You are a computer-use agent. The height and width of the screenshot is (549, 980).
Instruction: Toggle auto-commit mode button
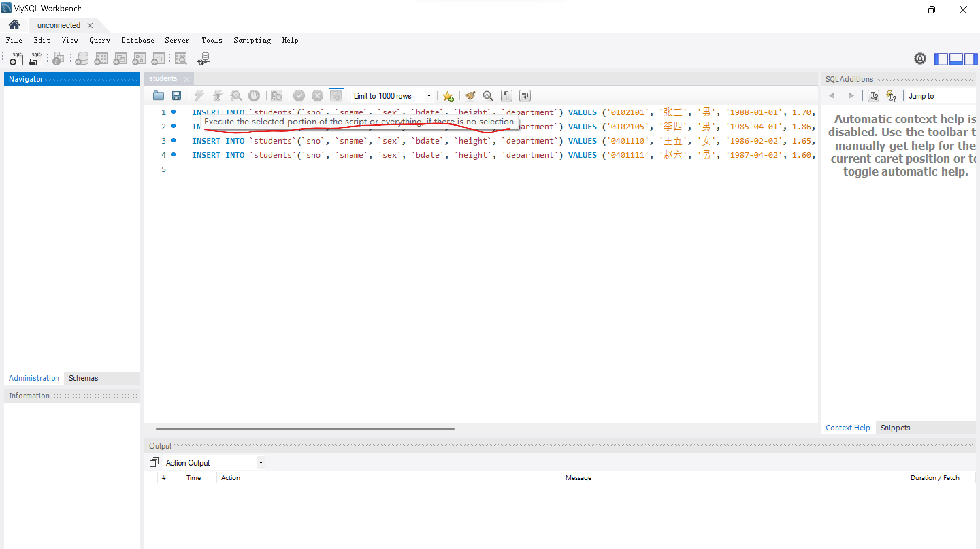336,96
